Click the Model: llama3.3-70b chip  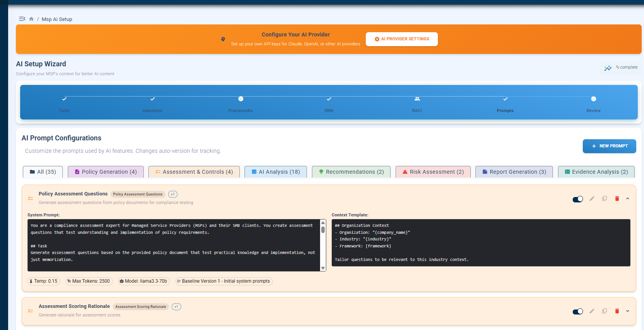coord(143,281)
